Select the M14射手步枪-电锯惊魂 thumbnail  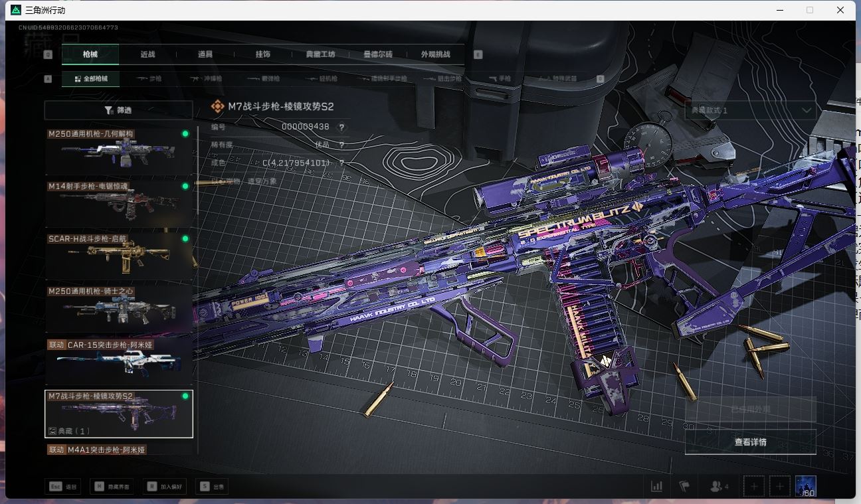point(118,201)
